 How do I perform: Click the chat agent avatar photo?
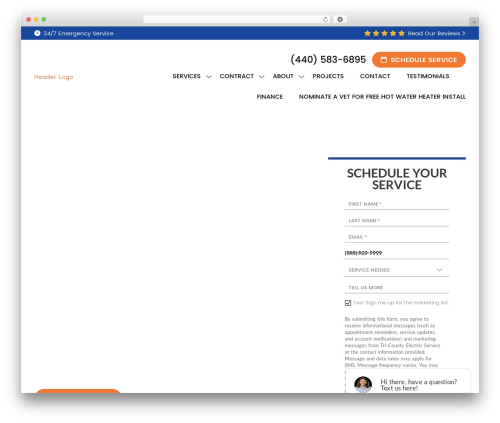(x=363, y=384)
